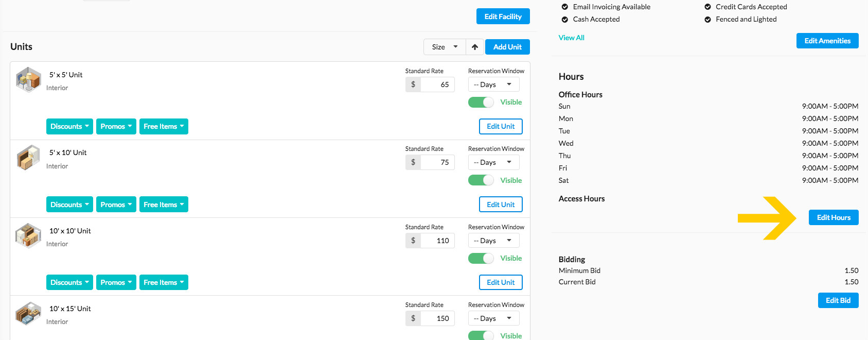Image resolution: width=868 pixels, height=340 pixels.
Task: Toggle visibility of the 10' x 10' Unit
Action: pyautogui.click(x=481, y=258)
